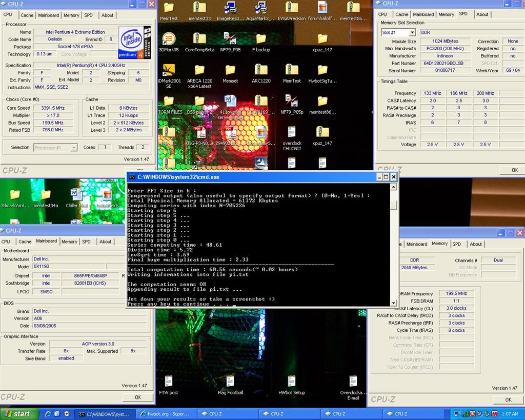
Task: Select the Mainboard tab in the CPU-Z SPD window
Action: pos(423,14)
